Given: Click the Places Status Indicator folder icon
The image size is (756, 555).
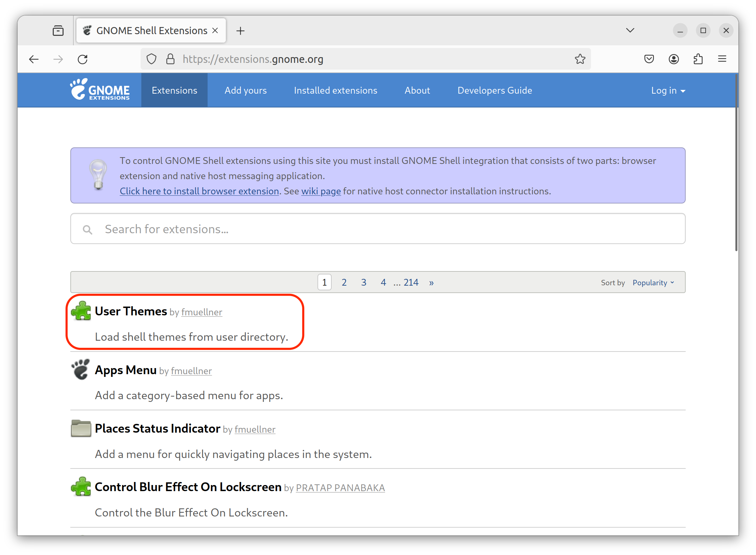Looking at the screenshot, I should pyautogui.click(x=81, y=428).
